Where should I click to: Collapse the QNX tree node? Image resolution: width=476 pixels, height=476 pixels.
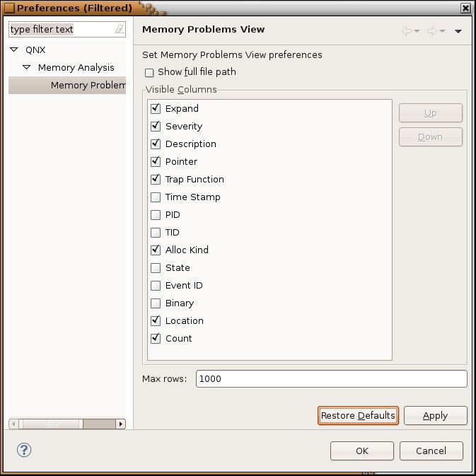[13, 50]
